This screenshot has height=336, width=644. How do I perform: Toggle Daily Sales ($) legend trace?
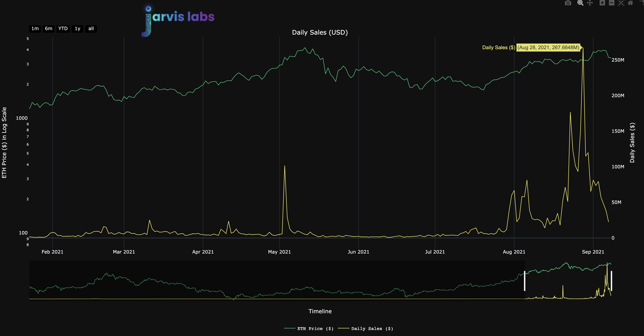tap(372, 328)
